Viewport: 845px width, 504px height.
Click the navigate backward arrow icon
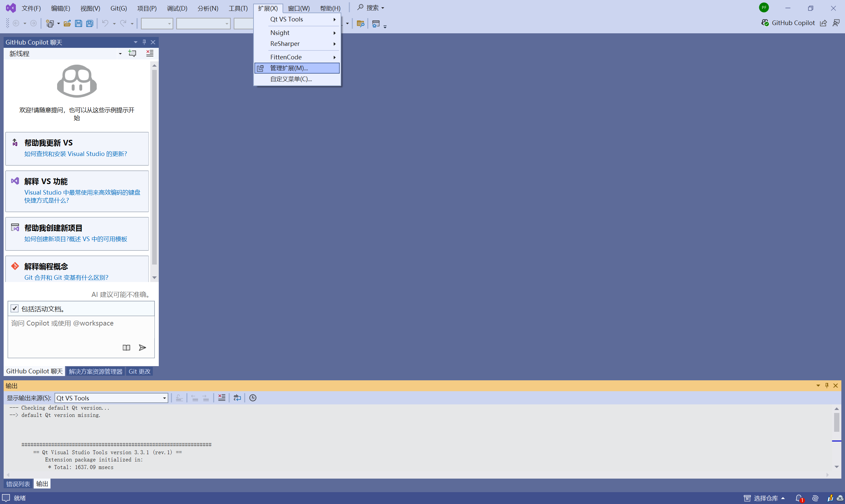(x=16, y=23)
